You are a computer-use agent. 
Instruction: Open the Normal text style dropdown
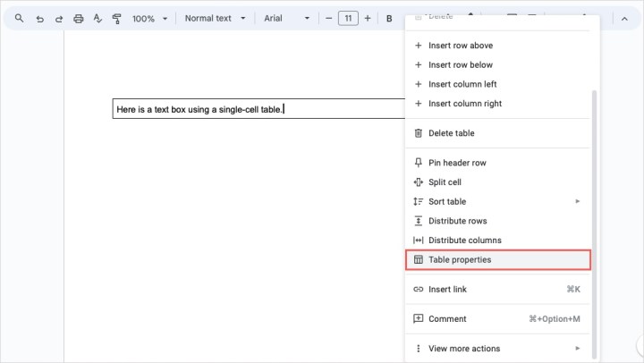pos(215,18)
